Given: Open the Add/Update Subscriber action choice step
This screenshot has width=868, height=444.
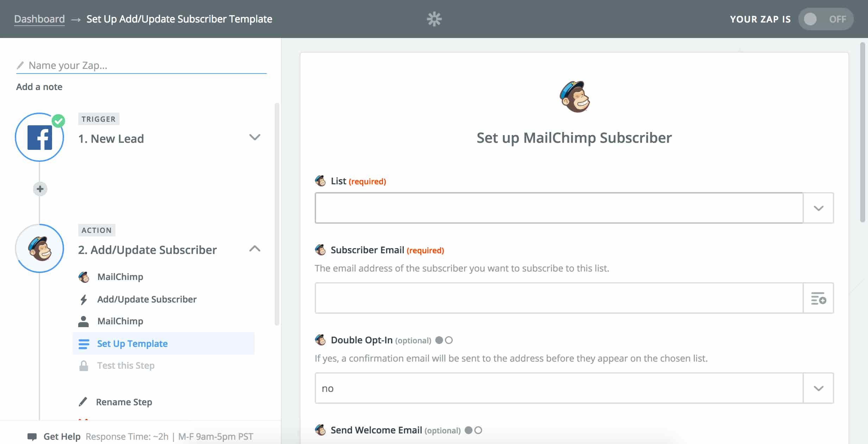Looking at the screenshot, I should [x=147, y=299].
